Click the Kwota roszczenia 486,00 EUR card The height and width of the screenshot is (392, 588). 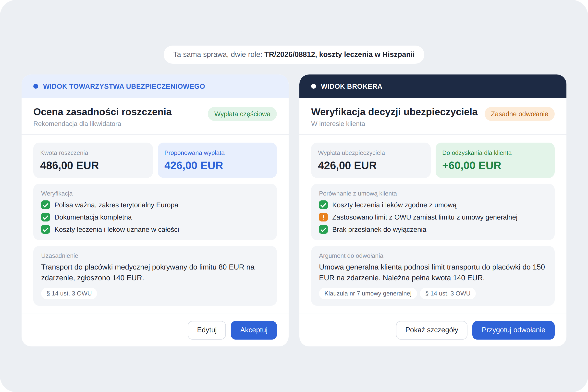click(x=93, y=160)
